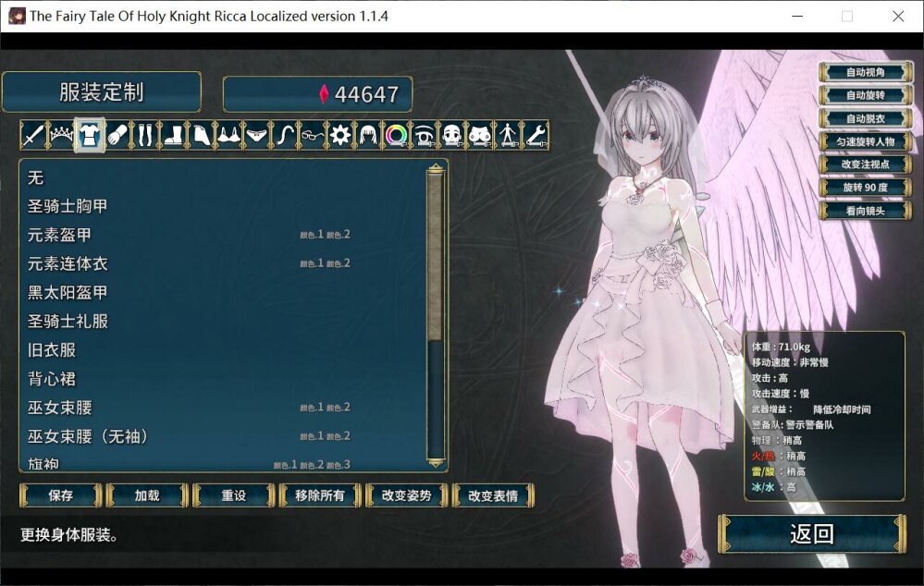Image resolution: width=924 pixels, height=586 pixels.
Task: Pick 颜色.1 for 巫女束腰（无袖）
Action: [x=312, y=436]
